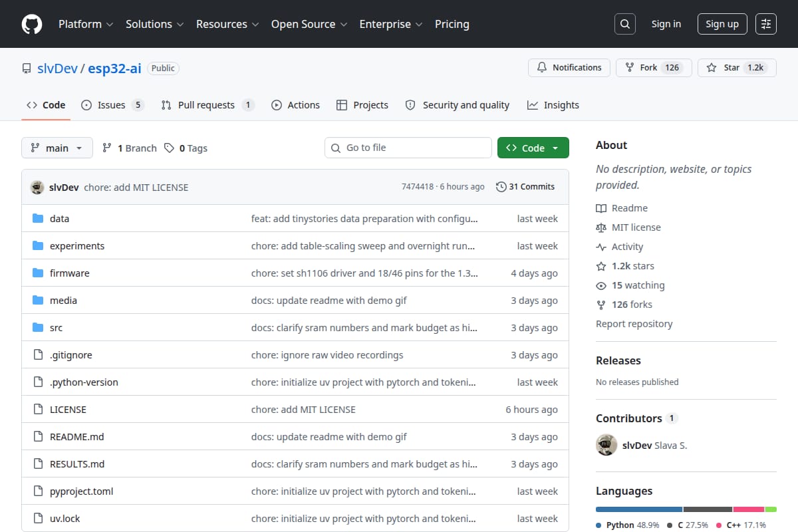This screenshot has width=798, height=532.
Task: Expand the green Code dropdown button
Action: (x=533, y=148)
